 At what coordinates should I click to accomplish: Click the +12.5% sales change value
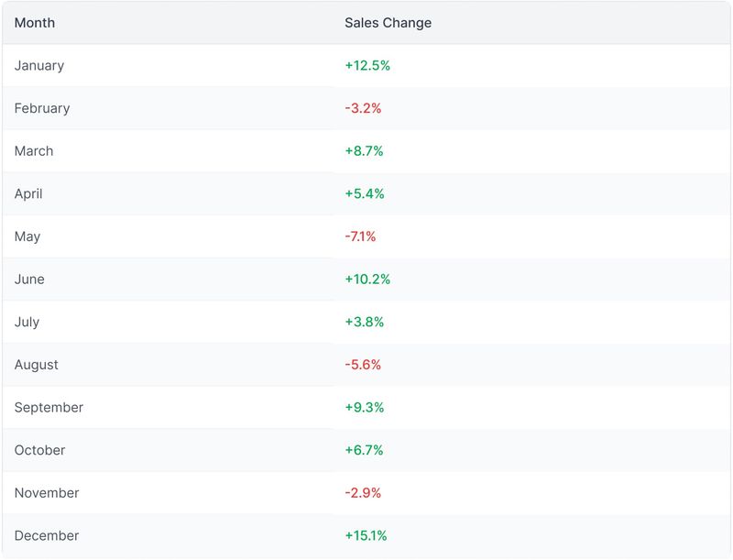point(367,66)
